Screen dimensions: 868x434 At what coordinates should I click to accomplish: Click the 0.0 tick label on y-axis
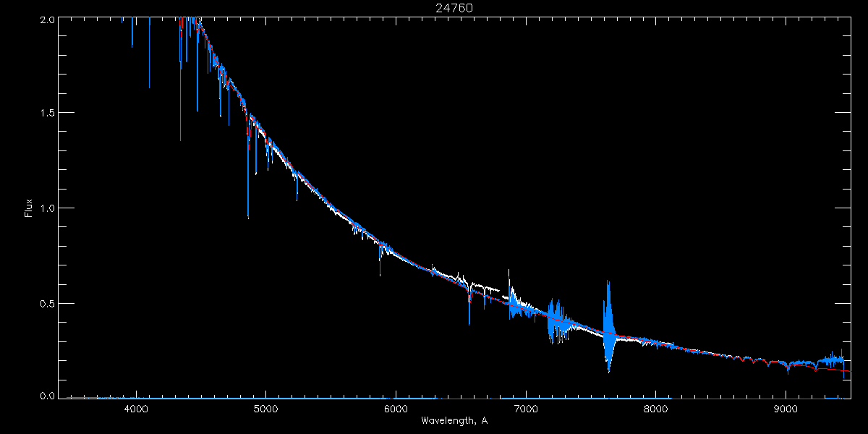pyautogui.click(x=47, y=396)
